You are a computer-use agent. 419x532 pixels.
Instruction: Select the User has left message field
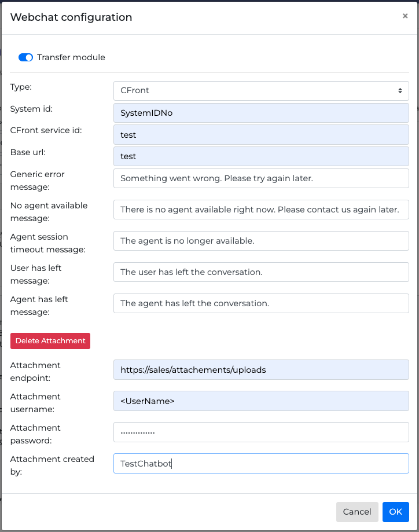(261, 272)
